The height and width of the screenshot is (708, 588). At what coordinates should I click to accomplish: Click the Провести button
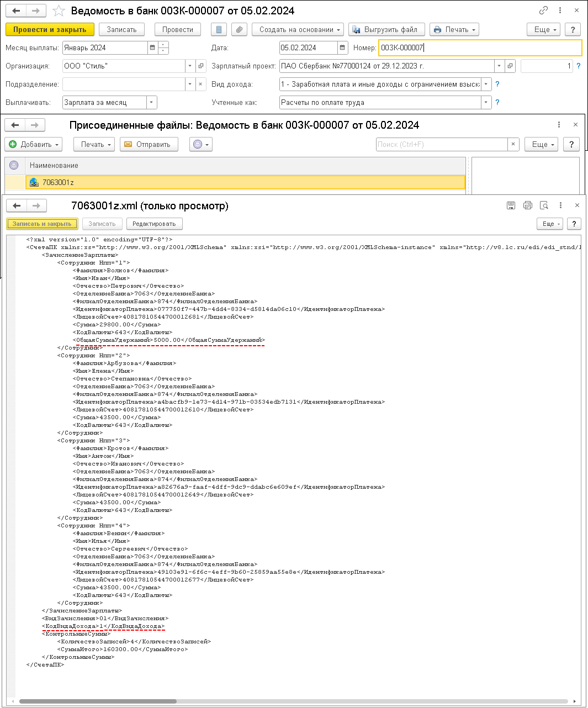point(178,29)
